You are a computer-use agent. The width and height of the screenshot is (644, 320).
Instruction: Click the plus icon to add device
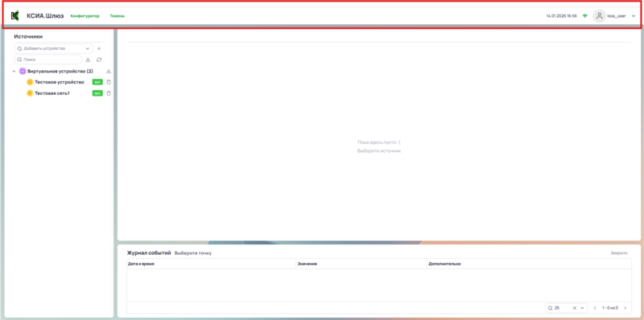click(x=99, y=48)
